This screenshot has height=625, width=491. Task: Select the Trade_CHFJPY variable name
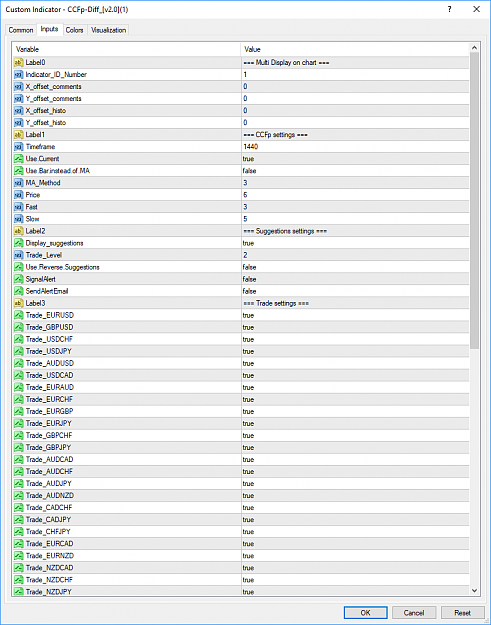[x=48, y=532]
